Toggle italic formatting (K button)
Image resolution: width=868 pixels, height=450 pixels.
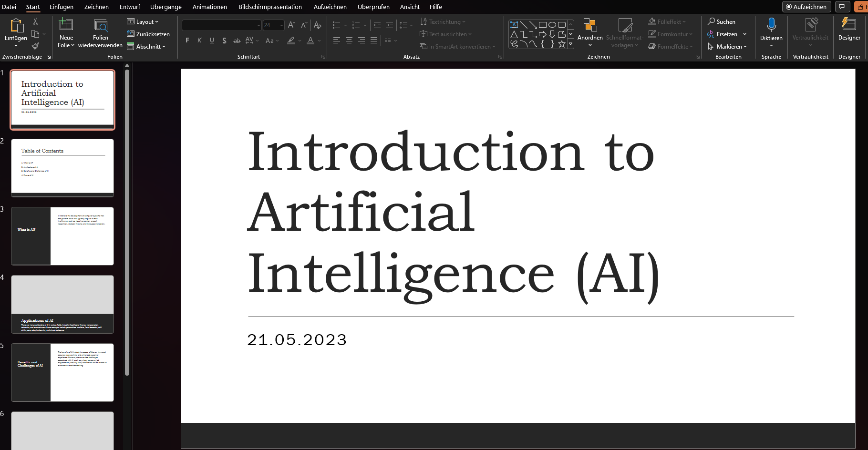pyautogui.click(x=200, y=41)
